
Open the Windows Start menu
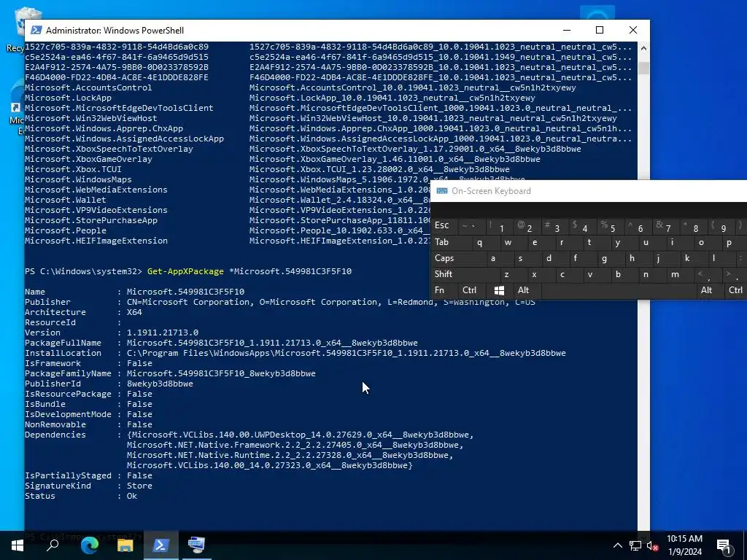(x=18, y=545)
